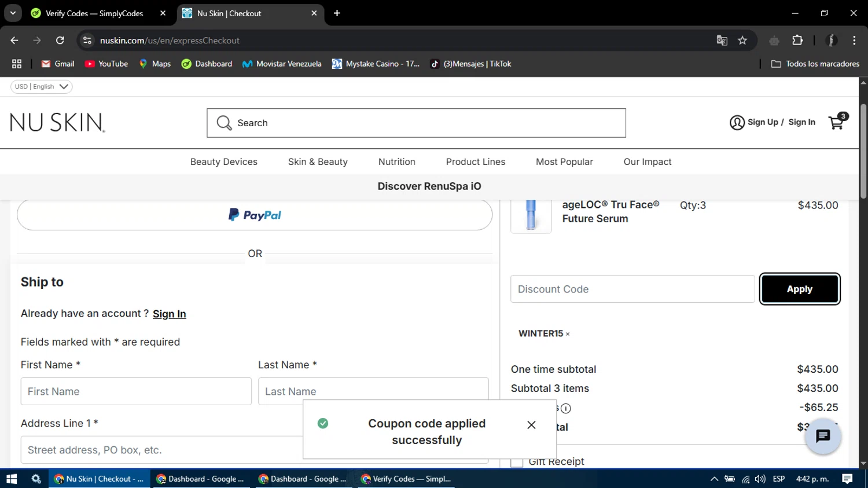Pay with PayPal button
Viewport: 868px width, 488px height.
pos(255,215)
